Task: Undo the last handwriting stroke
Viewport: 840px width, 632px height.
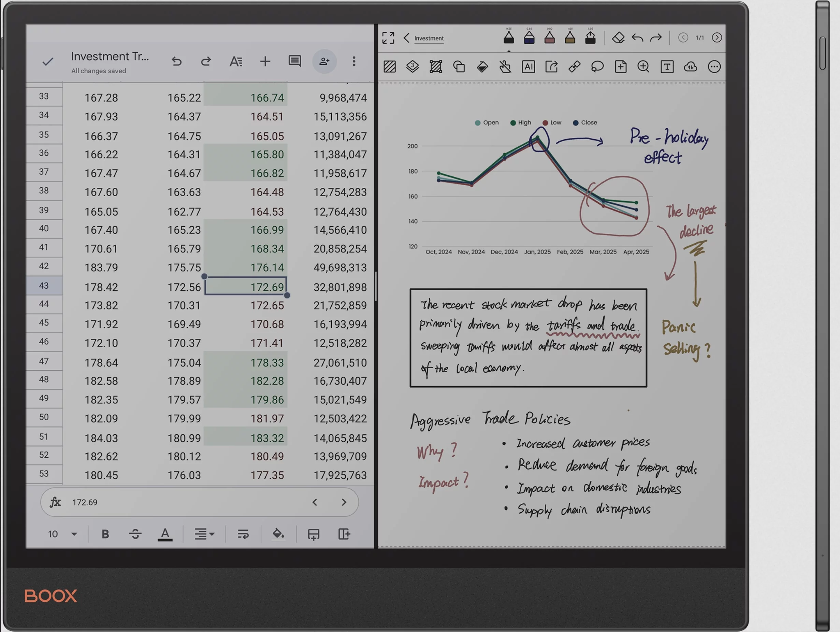Action: 637,38
